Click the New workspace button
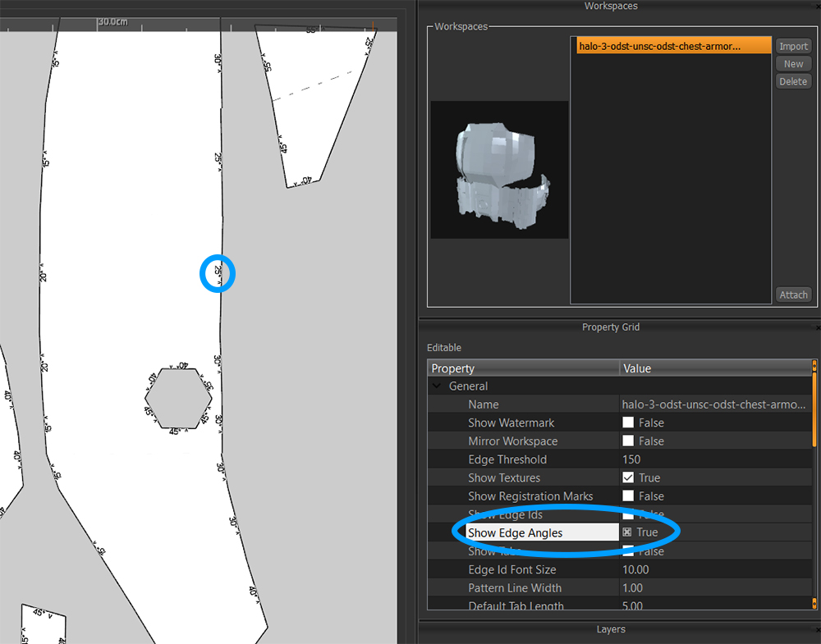 pyautogui.click(x=793, y=64)
